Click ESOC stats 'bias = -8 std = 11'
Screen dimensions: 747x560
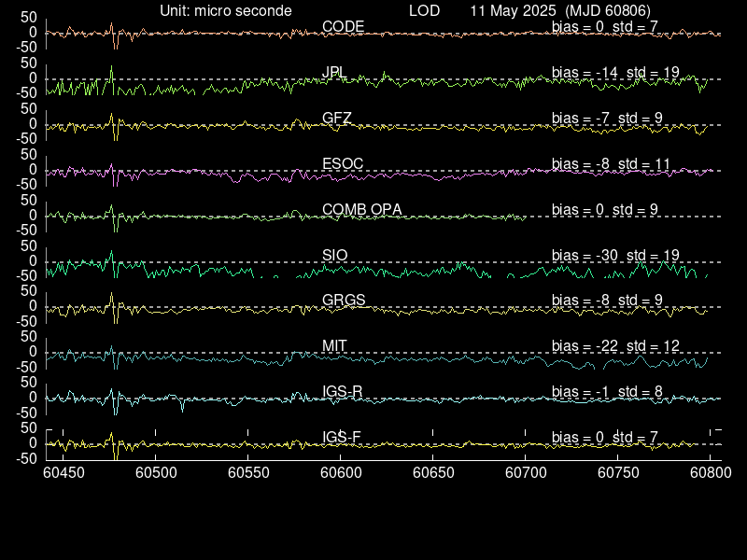coord(612,164)
